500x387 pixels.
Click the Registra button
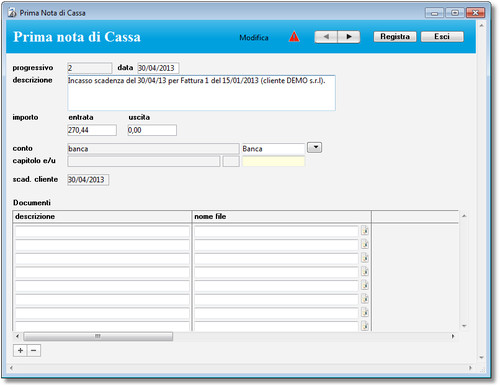point(395,37)
